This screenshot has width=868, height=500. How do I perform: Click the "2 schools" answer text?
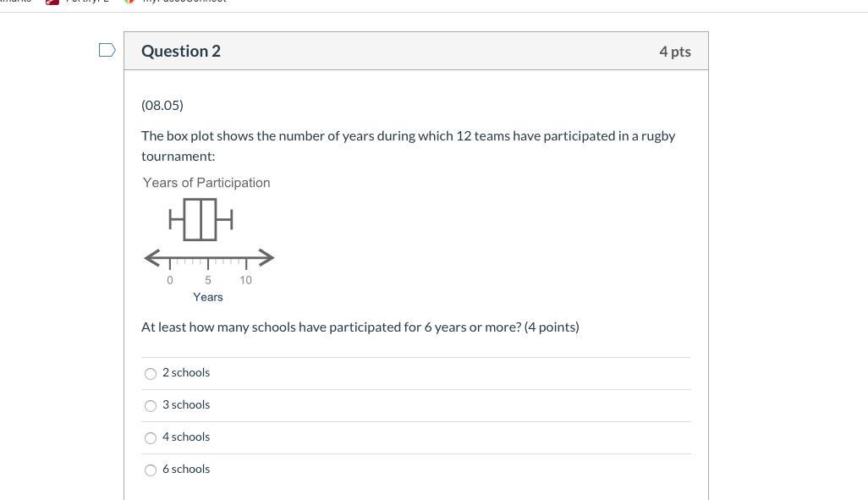186,372
